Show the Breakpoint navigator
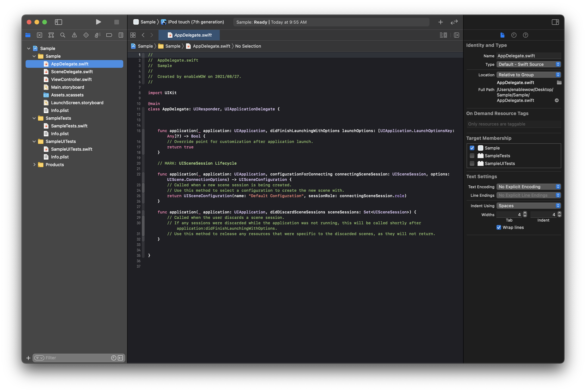 coord(109,35)
